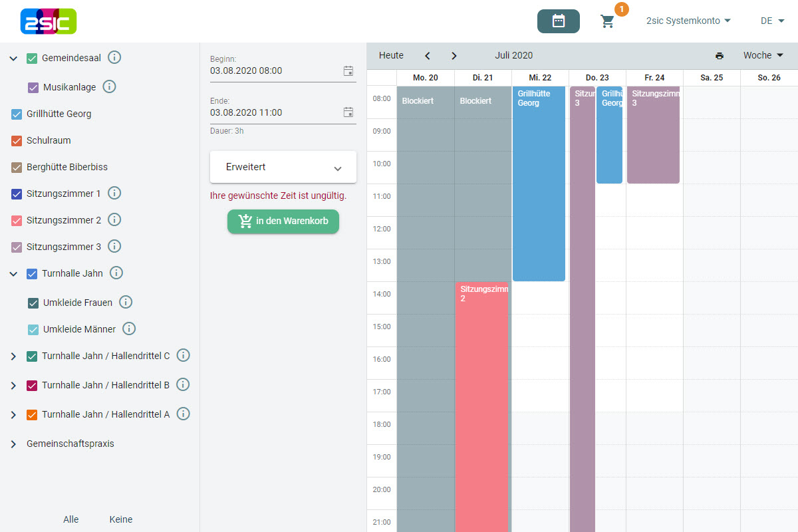Expand the Erweitert panel
Screen dimensions: 798x532
point(283,168)
